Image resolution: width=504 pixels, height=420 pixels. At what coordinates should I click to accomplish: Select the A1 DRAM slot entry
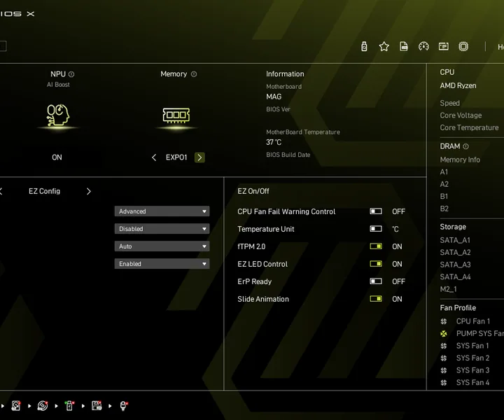coord(444,172)
